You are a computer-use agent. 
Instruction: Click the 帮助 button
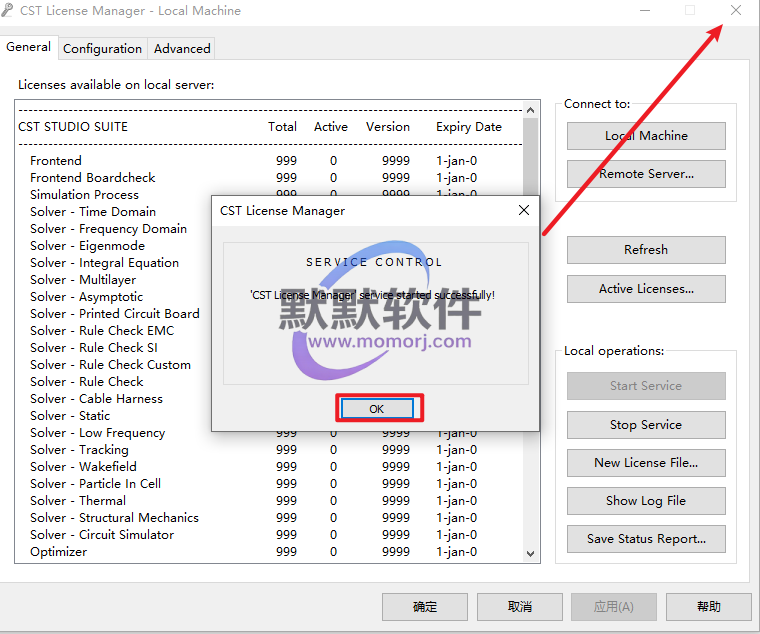coord(709,606)
